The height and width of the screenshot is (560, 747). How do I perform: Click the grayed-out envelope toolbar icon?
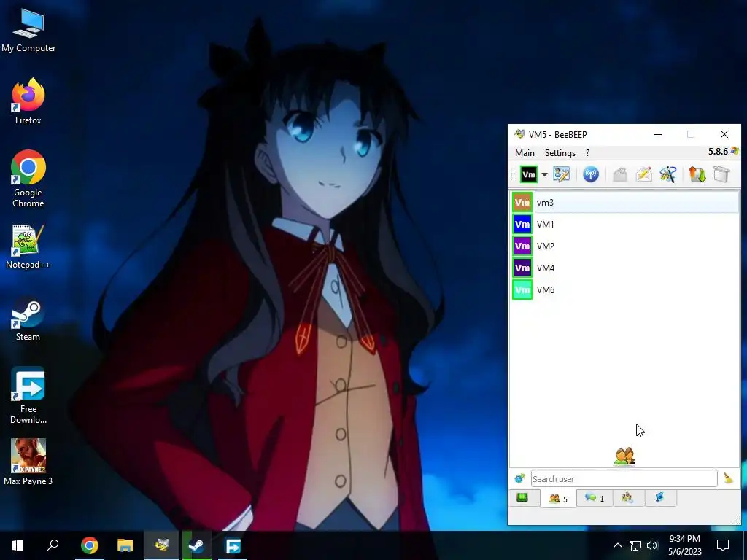coord(620,174)
